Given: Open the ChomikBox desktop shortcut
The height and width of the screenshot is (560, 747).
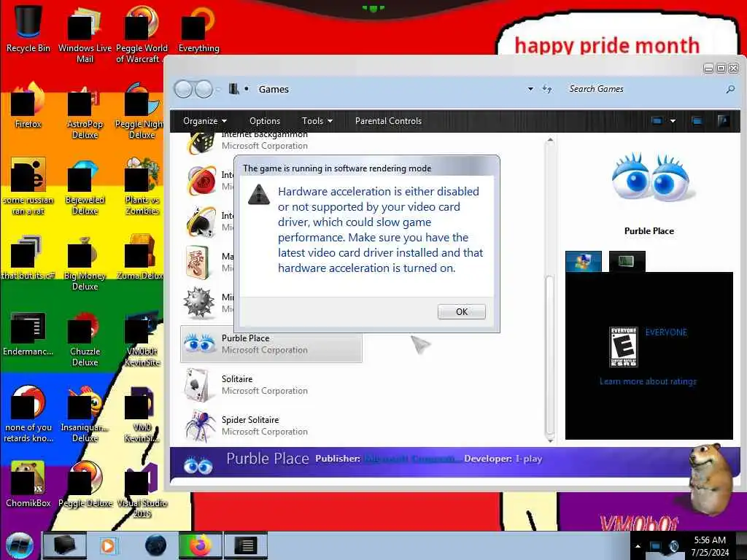Looking at the screenshot, I should pyautogui.click(x=28, y=484).
